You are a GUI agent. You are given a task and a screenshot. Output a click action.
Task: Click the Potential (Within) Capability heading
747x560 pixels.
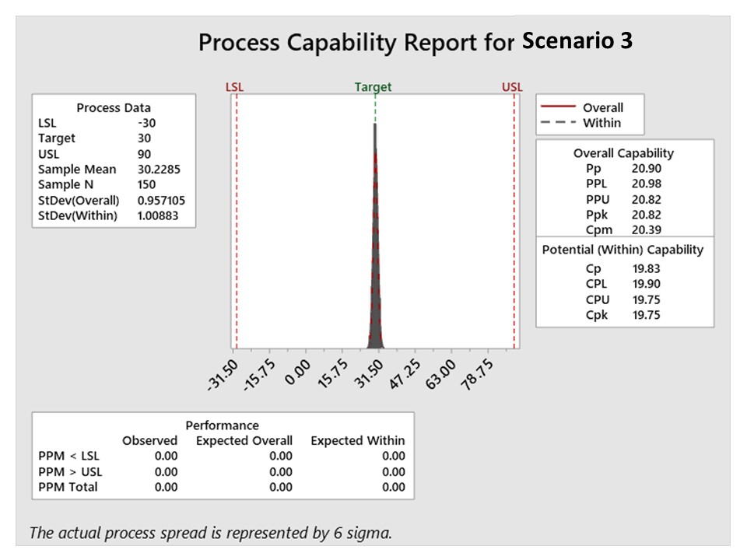(622, 250)
